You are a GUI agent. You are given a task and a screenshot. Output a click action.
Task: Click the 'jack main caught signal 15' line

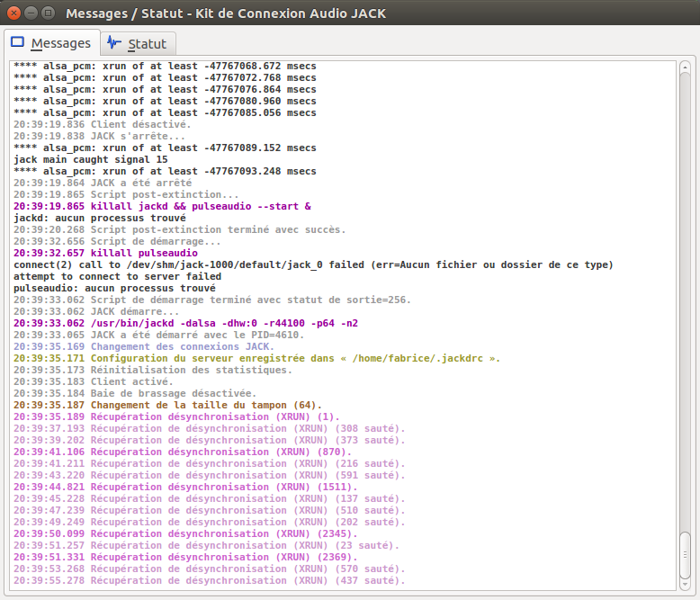pyautogui.click(x=90, y=159)
